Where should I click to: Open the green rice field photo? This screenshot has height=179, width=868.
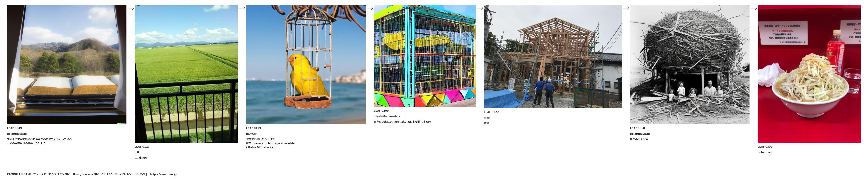click(x=186, y=74)
